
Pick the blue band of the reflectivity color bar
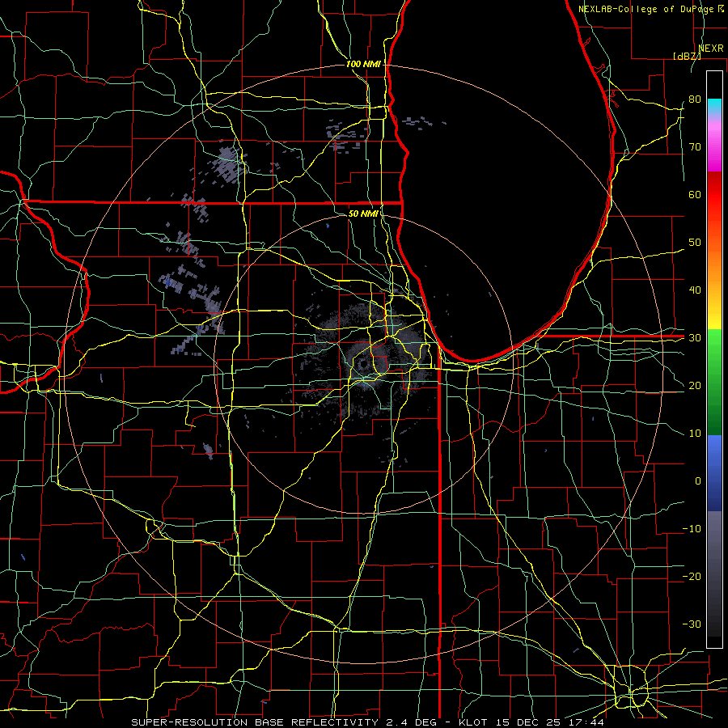[714, 472]
